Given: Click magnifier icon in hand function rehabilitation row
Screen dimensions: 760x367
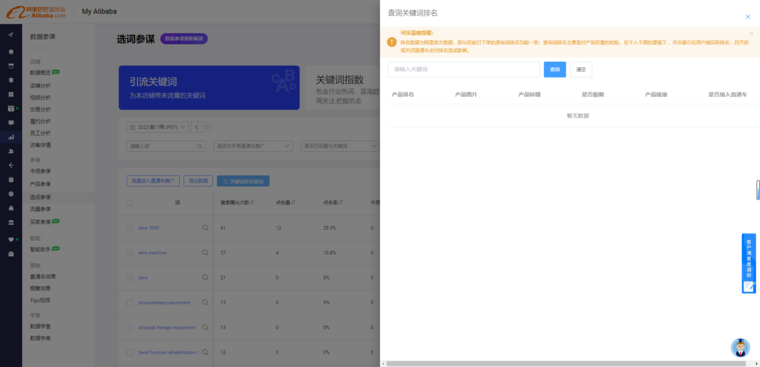Looking at the screenshot, I should coord(205,352).
